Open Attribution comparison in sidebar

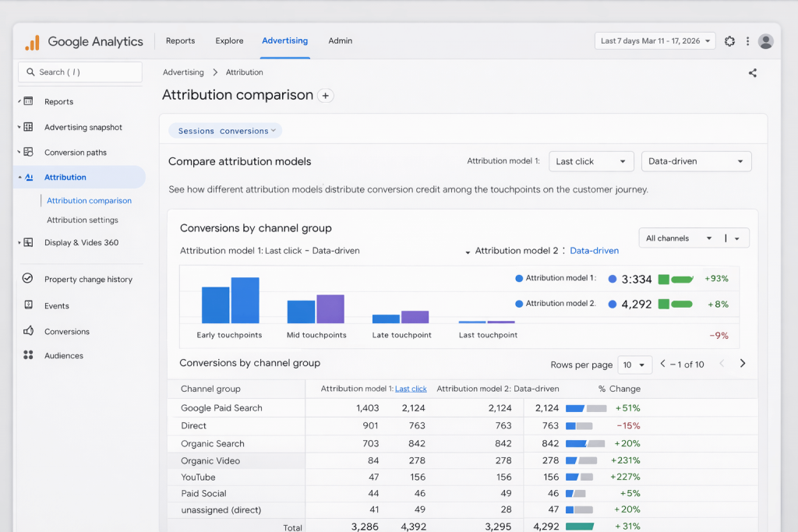(x=89, y=200)
